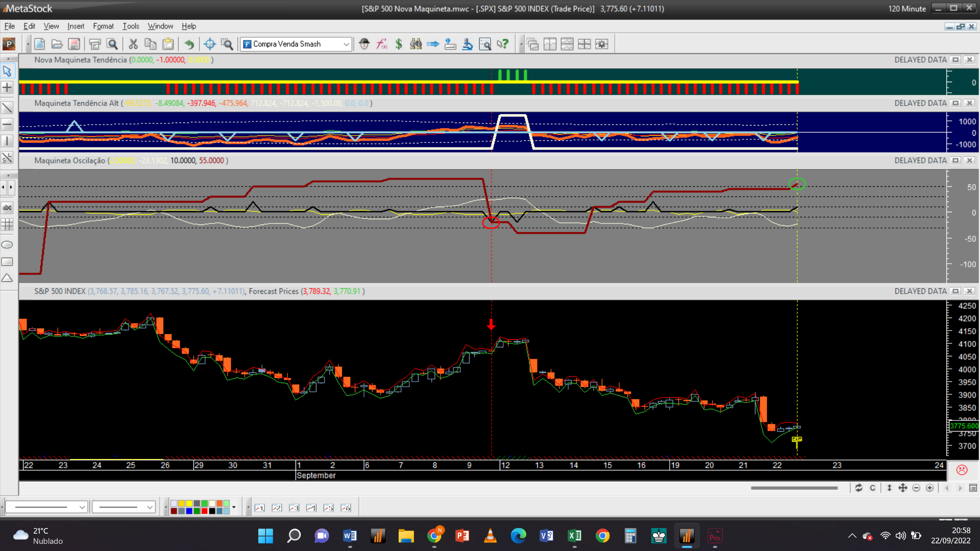Open the Indicator Builder f(x) icon
Screen dimensions: 980x551
(382, 44)
